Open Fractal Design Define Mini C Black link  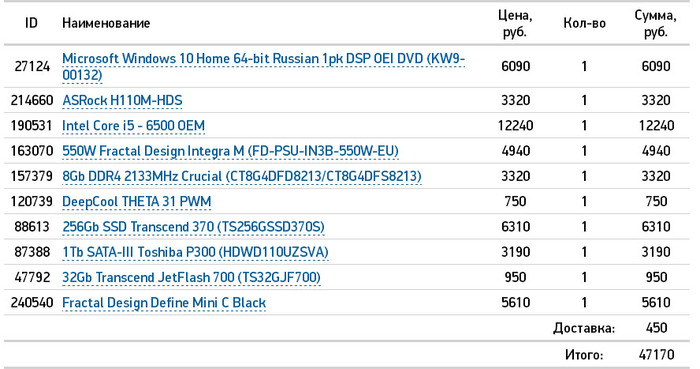pyautogui.click(x=164, y=303)
